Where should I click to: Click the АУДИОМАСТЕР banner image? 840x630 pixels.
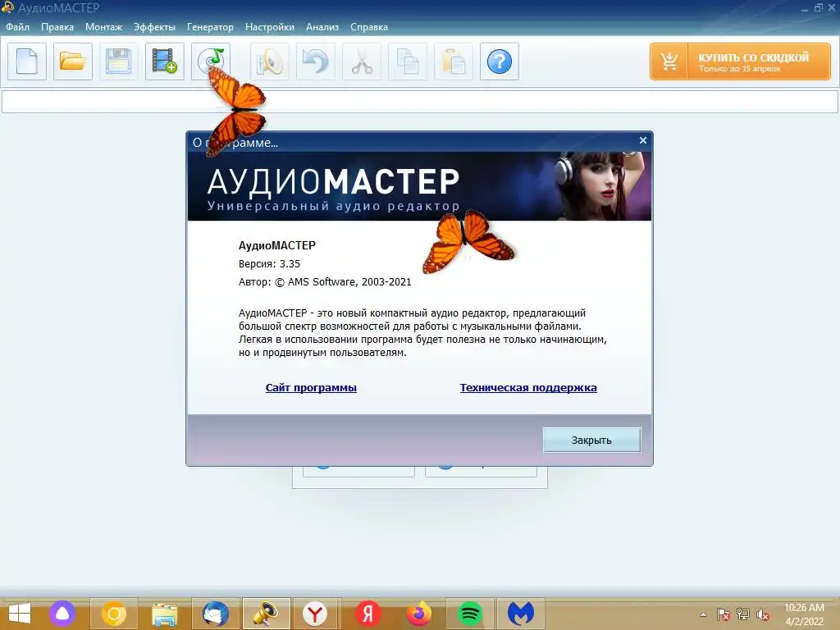point(419,186)
